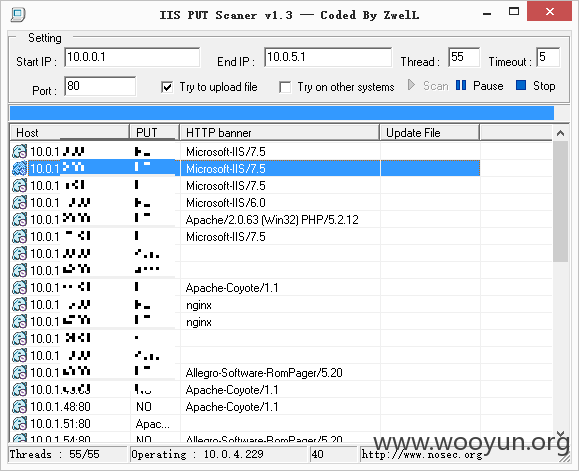This screenshot has width=579, height=471.
Task: Click the Operating 10.0.4.229 status entry
Action: point(218,454)
